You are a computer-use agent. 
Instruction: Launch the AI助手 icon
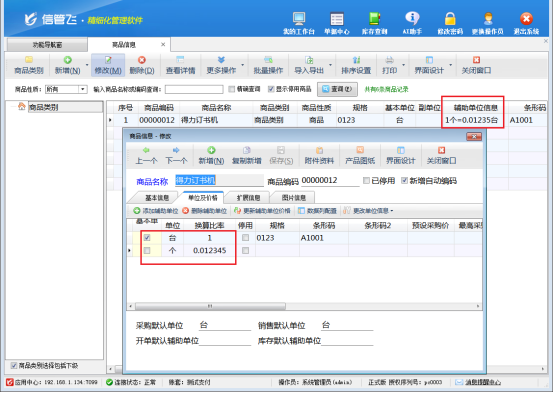(x=412, y=23)
